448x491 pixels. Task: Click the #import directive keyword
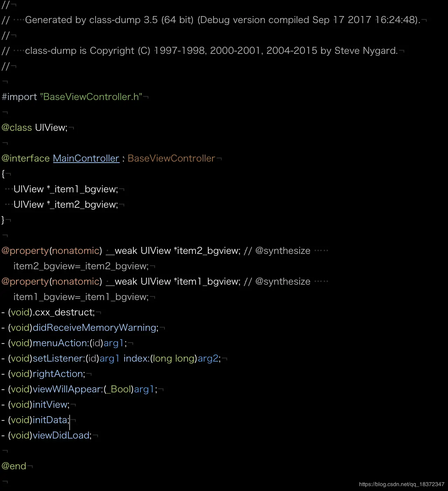click(x=19, y=97)
